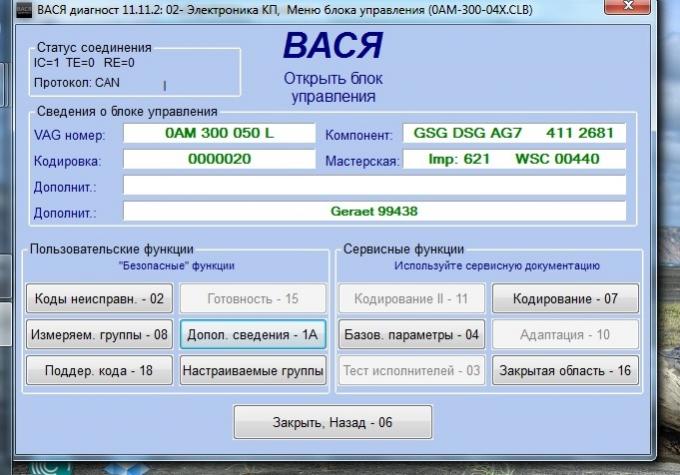
Task: Open Кодирование - 07
Action: pos(565,298)
